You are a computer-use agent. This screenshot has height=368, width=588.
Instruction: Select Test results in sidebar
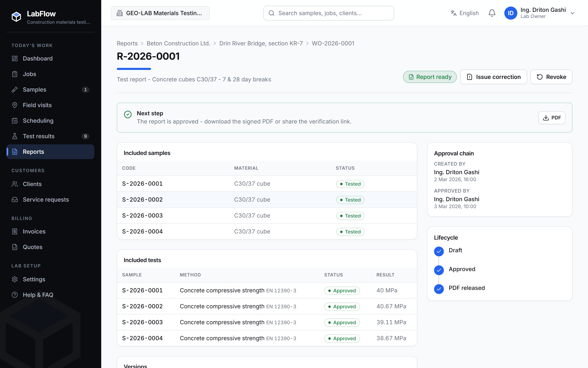pos(50,136)
